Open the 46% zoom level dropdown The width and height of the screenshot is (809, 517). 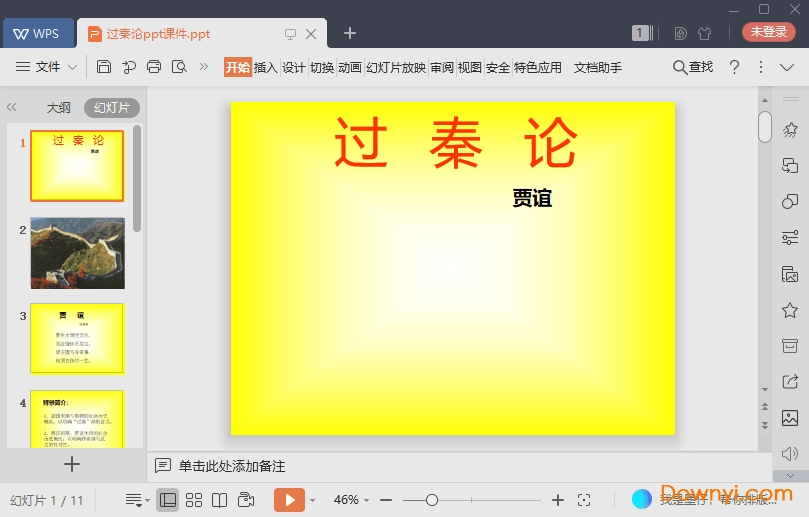point(351,500)
